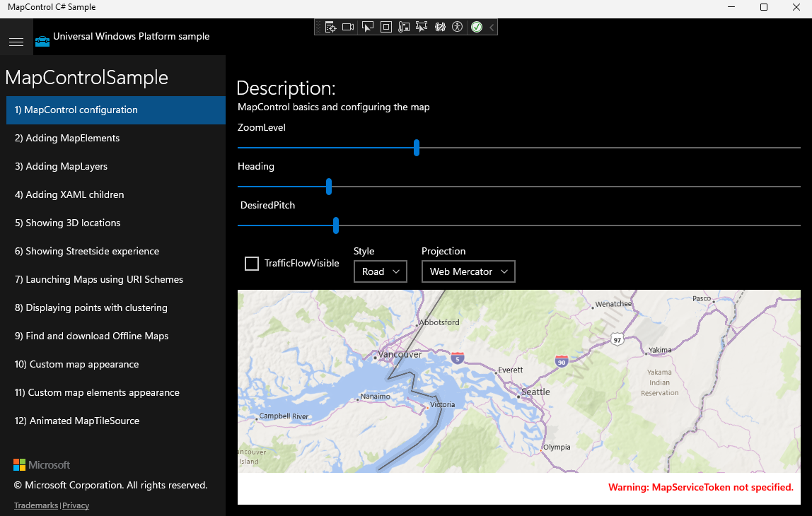Click Seattle on the map

tap(535, 392)
